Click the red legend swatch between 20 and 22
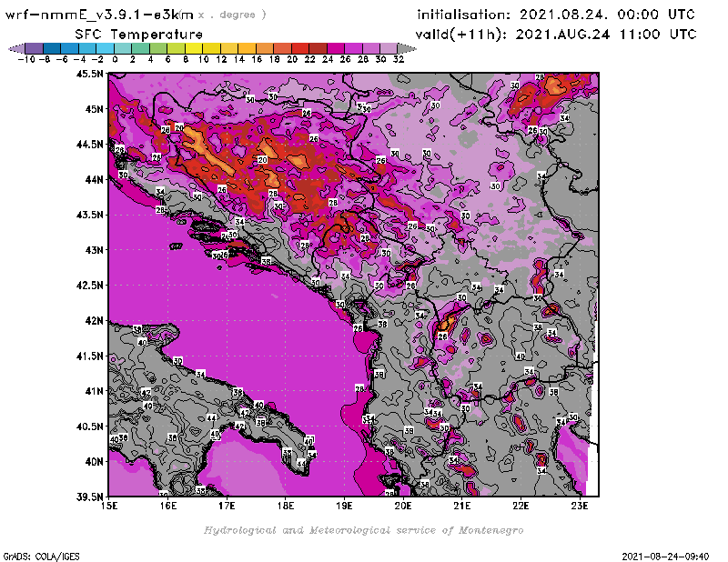The image size is (728, 562). click(300, 48)
